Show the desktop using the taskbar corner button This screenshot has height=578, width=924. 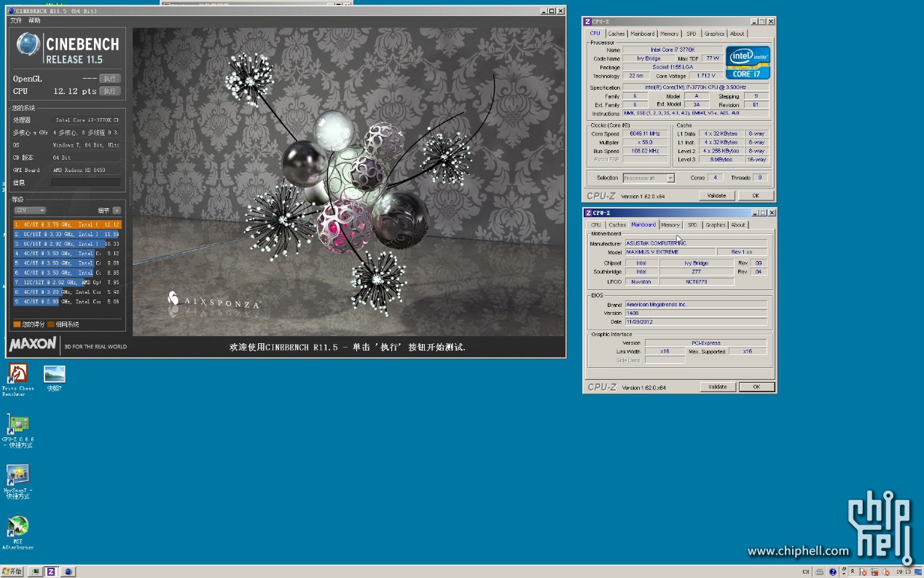[917, 571]
